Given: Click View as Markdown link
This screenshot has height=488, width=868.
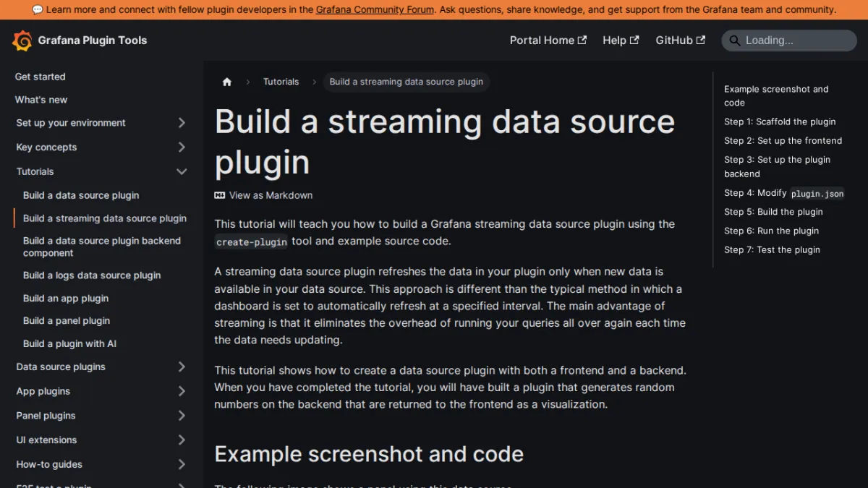Looking at the screenshot, I should [x=264, y=195].
